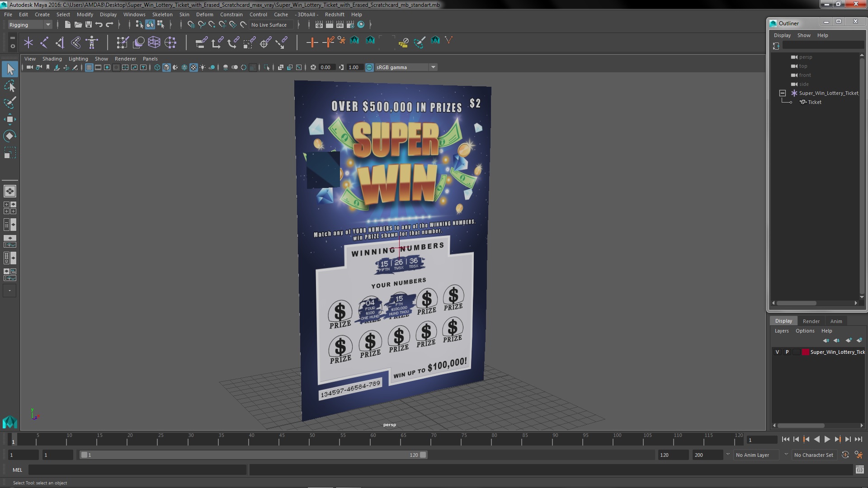The height and width of the screenshot is (488, 868).
Task: Click the Redo arrow icon
Action: click(109, 25)
